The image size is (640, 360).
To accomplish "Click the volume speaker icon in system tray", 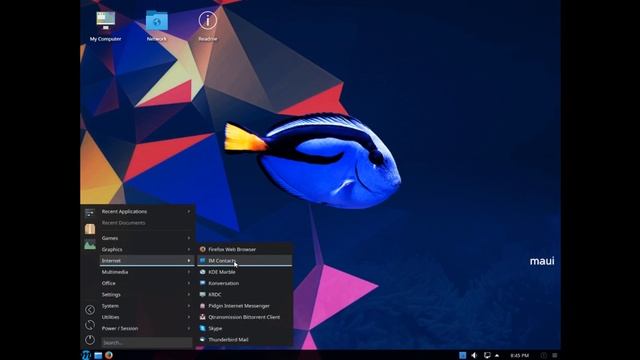I will (474, 356).
